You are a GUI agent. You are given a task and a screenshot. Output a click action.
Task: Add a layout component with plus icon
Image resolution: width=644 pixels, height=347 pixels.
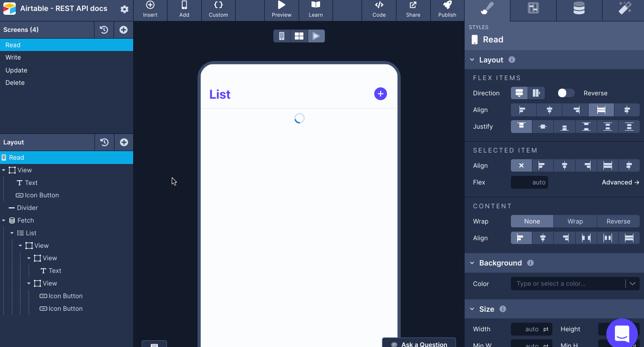click(124, 142)
